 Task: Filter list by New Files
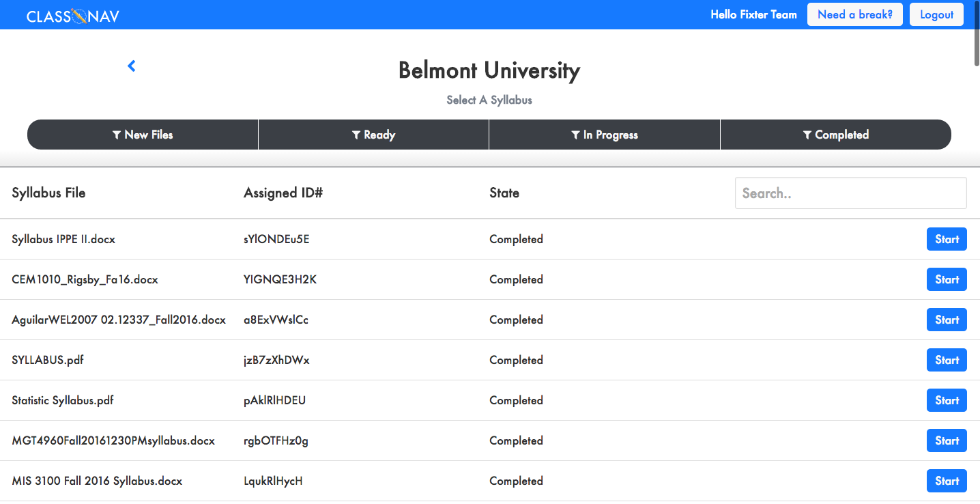(x=143, y=135)
